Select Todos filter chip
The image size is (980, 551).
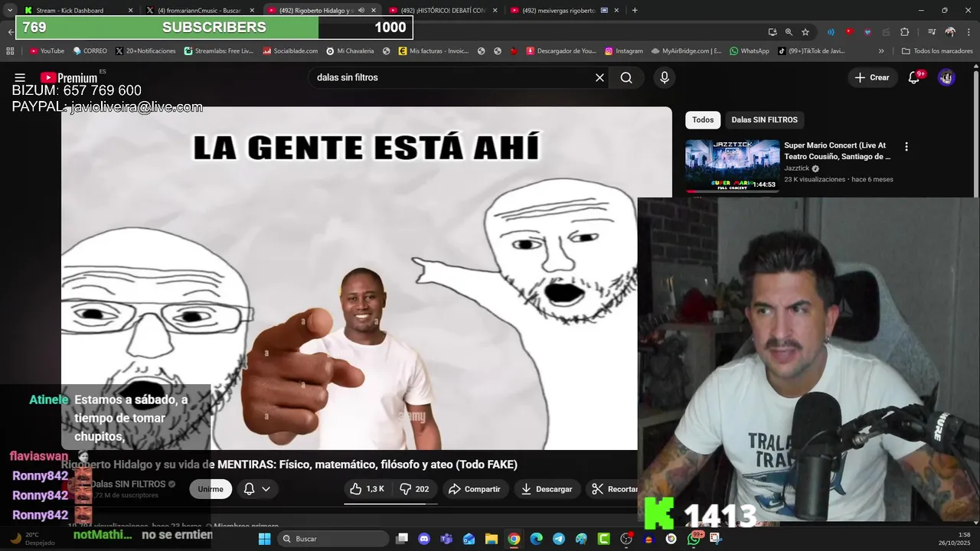coord(703,119)
